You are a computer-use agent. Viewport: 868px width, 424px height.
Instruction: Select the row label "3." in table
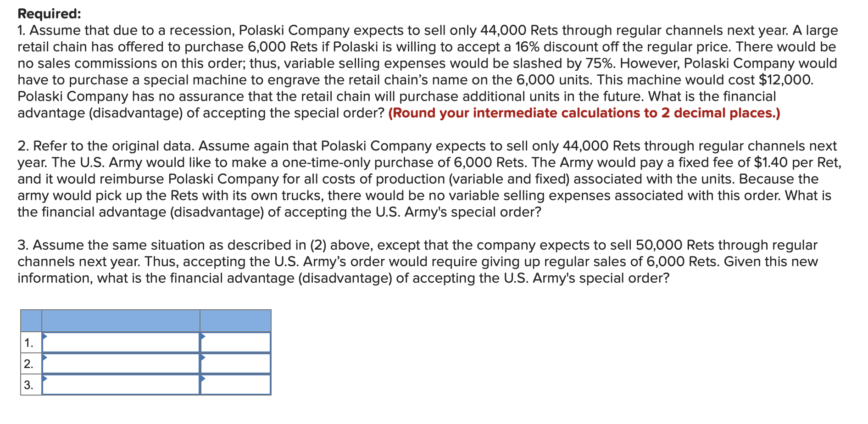click(x=29, y=385)
